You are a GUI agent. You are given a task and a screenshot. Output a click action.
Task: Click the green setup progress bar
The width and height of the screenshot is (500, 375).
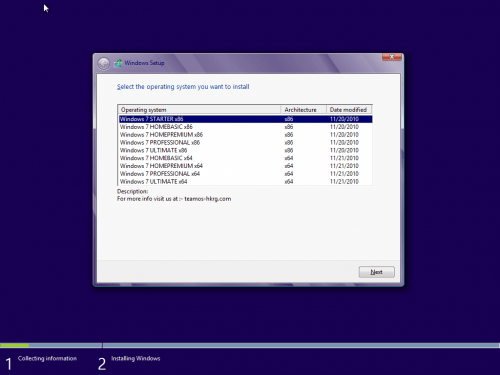[x=15, y=345]
